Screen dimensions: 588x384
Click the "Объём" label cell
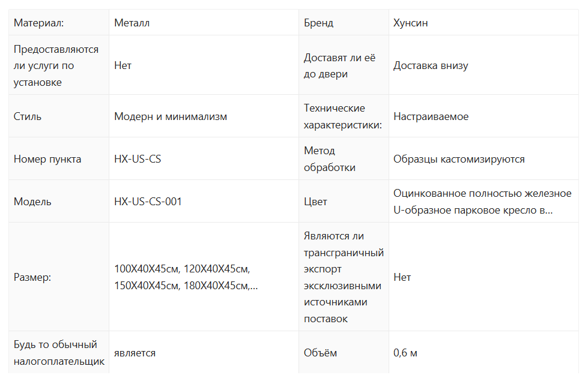[320, 353]
